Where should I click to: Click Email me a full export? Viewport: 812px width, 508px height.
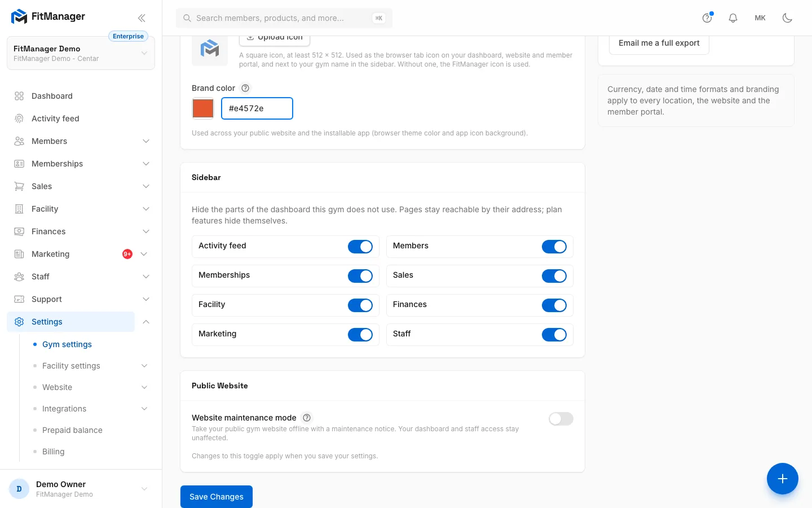point(659,43)
